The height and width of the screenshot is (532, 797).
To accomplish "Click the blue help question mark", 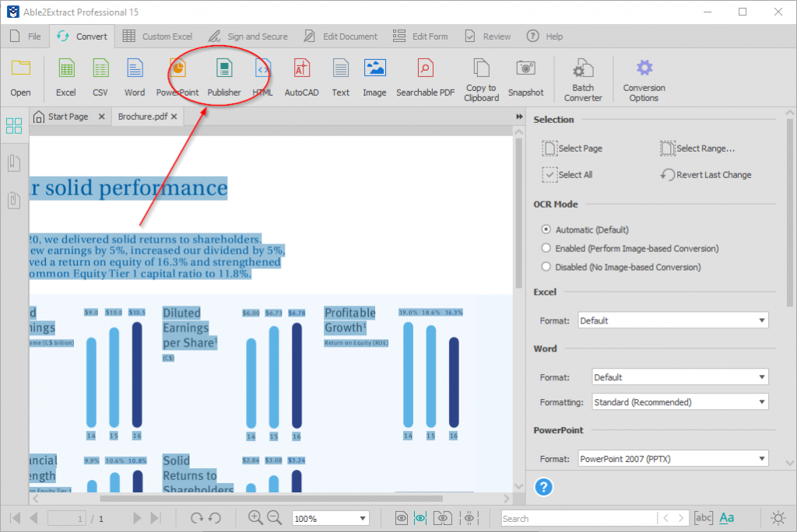I will pyautogui.click(x=544, y=487).
